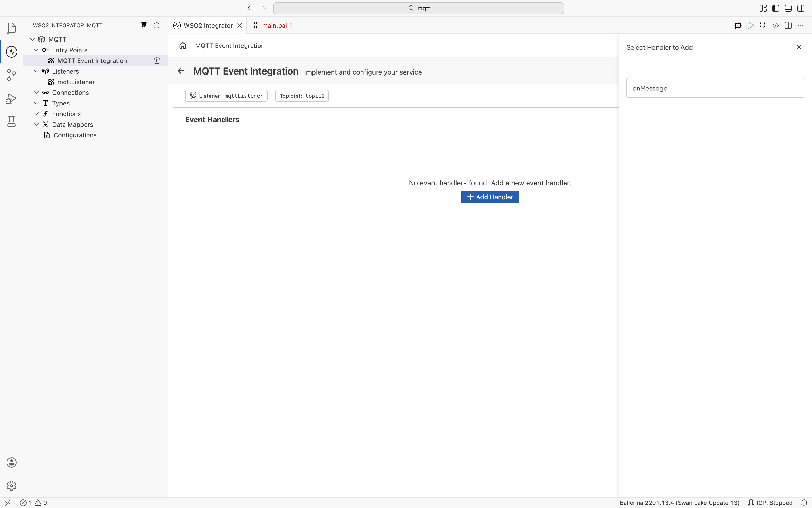Click the Topic(s): topic1 chip

[302, 96]
